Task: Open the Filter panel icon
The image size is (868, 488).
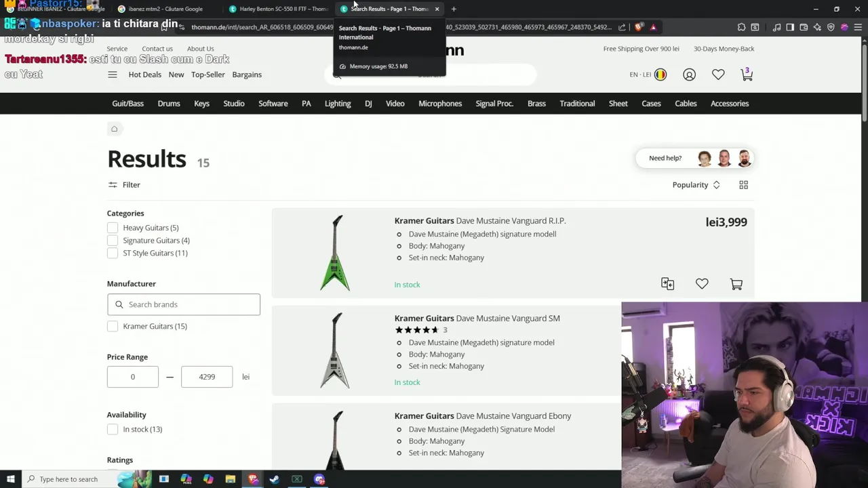Action: (x=113, y=185)
